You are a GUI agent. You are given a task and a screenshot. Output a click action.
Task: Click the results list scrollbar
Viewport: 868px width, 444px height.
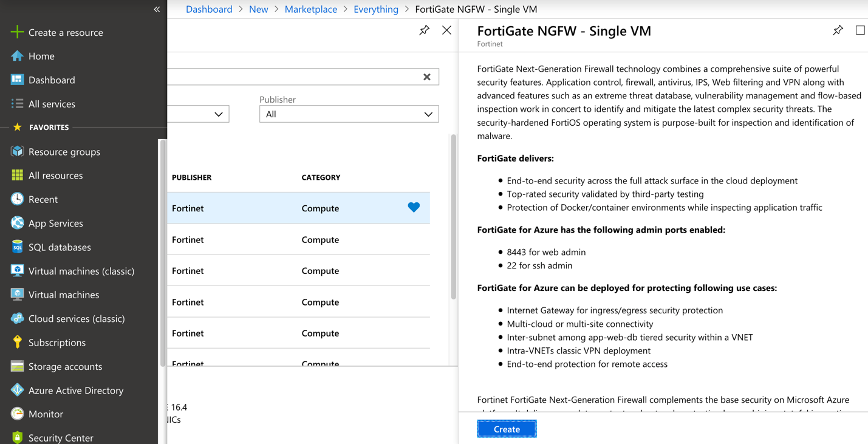453,217
